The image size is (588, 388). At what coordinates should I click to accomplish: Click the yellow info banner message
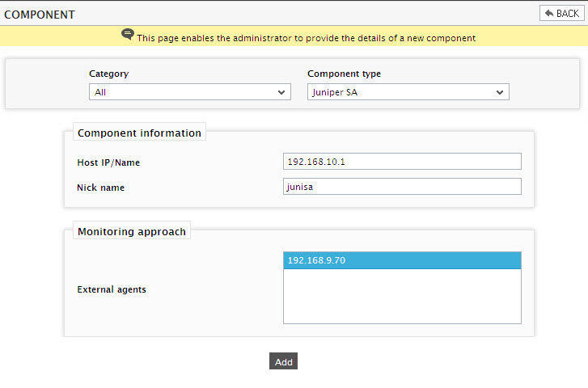click(x=306, y=38)
